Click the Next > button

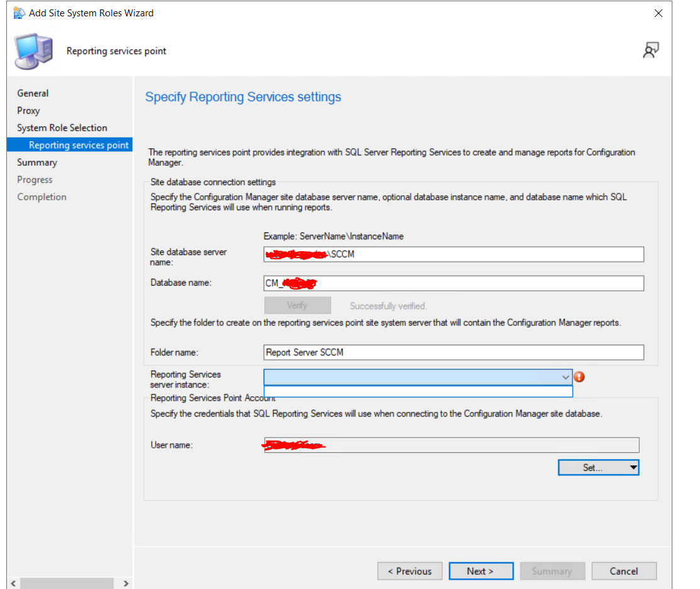tap(482, 571)
